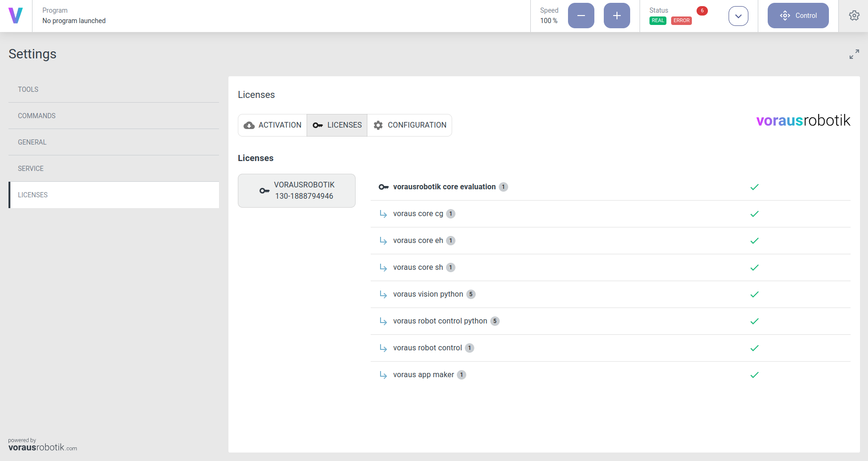Viewport: 868px width, 461px height.
Task: Open the Configuration tab
Action: [x=410, y=125]
